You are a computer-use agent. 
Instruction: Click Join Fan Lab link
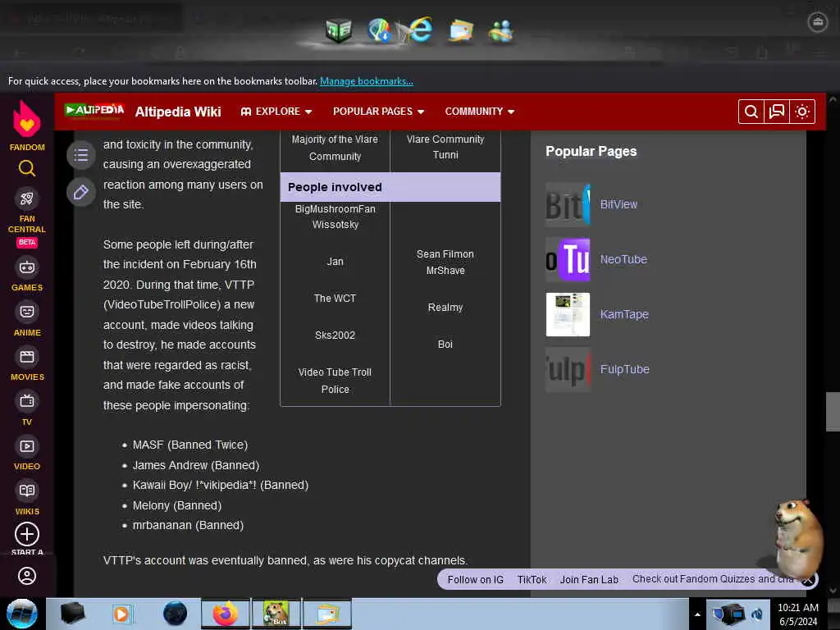[589, 580]
